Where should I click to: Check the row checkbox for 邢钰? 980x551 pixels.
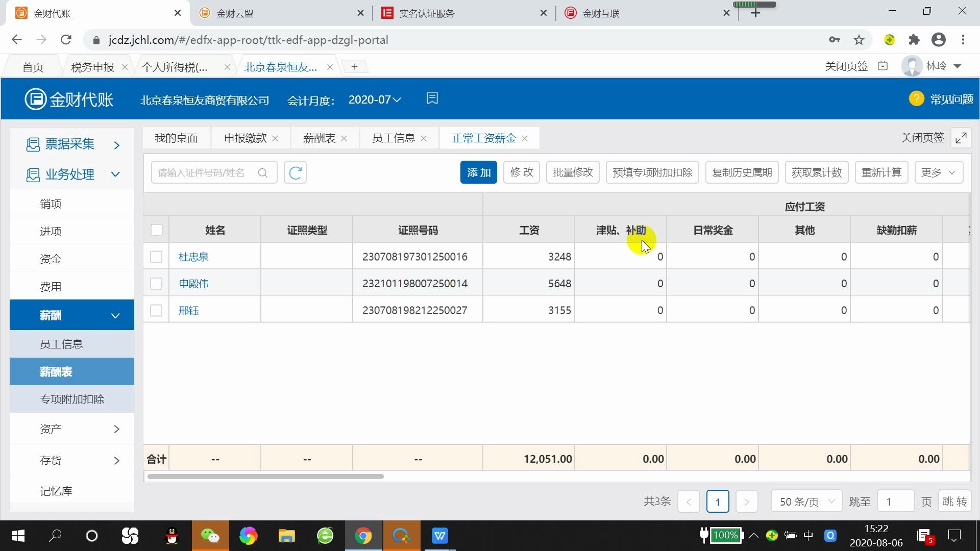156,310
